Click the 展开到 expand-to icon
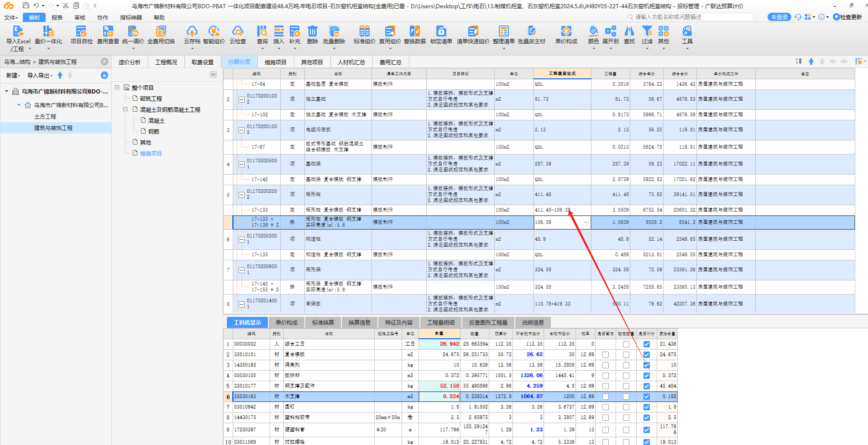868x445 pixels. click(611, 31)
